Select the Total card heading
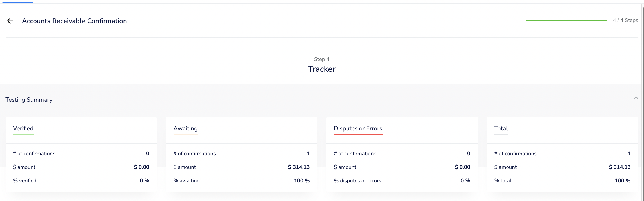The width and height of the screenshot is (644, 201). pyautogui.click(x=501, y=128)
